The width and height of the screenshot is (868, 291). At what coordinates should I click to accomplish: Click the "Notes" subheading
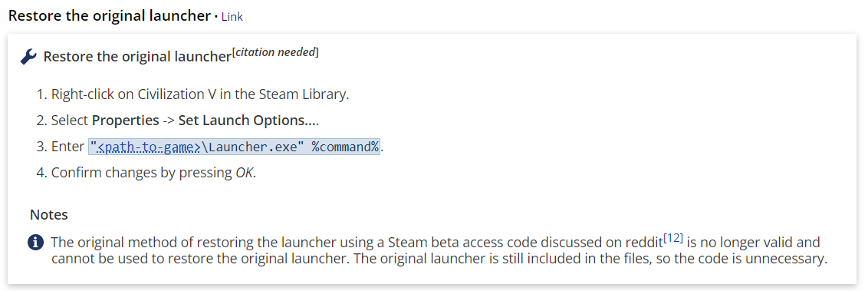49,214
